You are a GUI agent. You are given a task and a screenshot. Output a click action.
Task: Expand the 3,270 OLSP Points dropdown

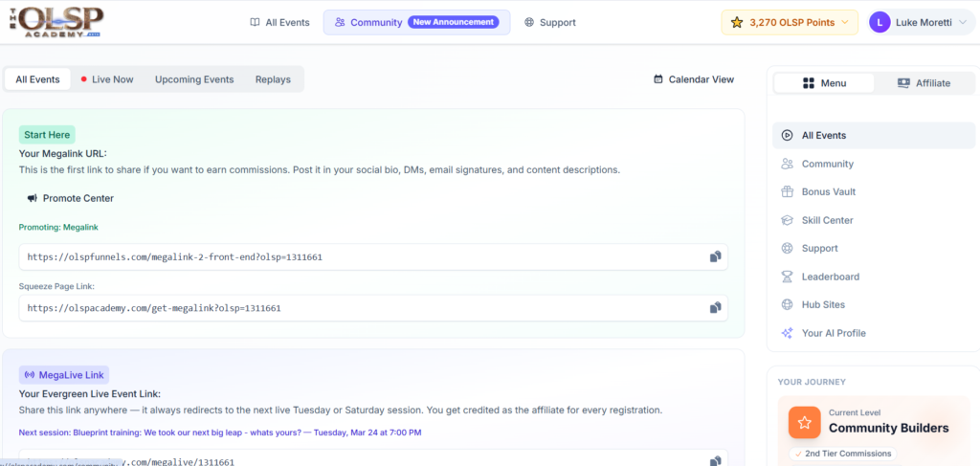(x=790, y=22)
